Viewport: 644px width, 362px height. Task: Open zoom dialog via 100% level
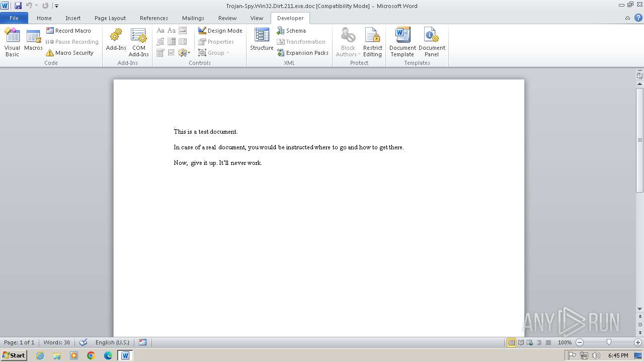tap(565, 342)
